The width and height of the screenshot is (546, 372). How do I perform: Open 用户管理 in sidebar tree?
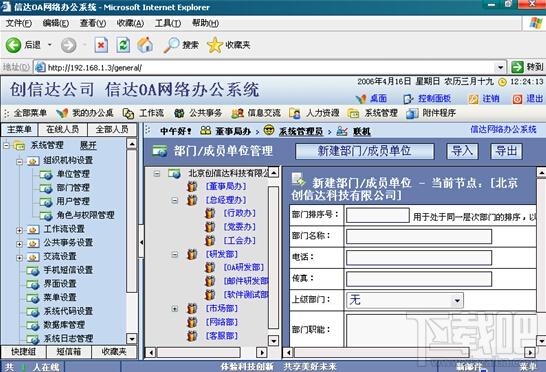pos(73,201)
